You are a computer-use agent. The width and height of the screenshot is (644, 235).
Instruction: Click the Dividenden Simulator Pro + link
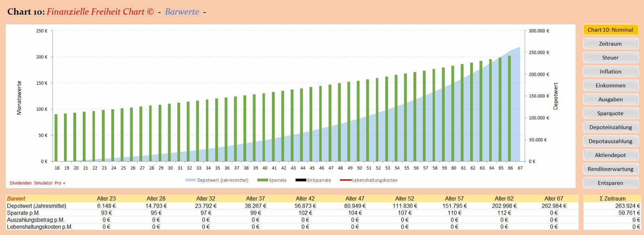pyautogui.click(x=38, y=183)
